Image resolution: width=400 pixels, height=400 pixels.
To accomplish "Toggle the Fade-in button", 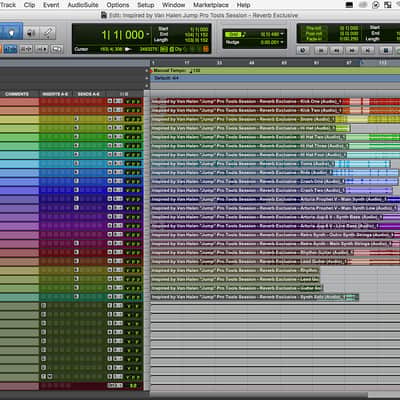I will [314, 39].
